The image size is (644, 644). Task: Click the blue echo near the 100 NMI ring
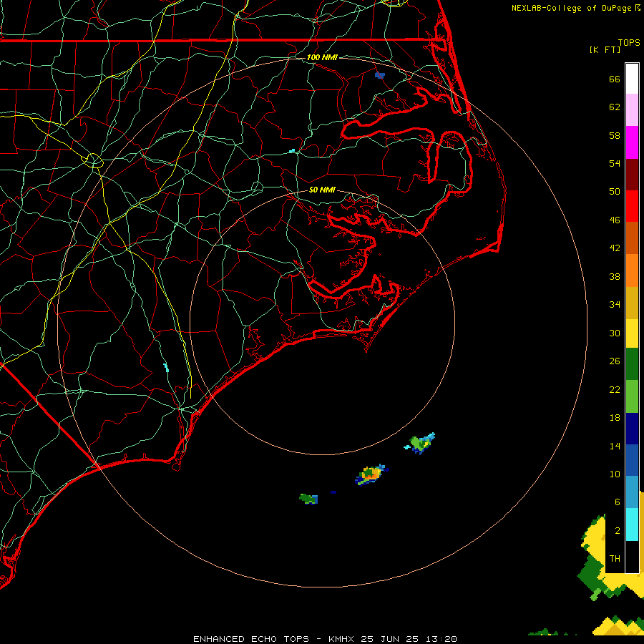pyautogui.click(x=380, y=75)
